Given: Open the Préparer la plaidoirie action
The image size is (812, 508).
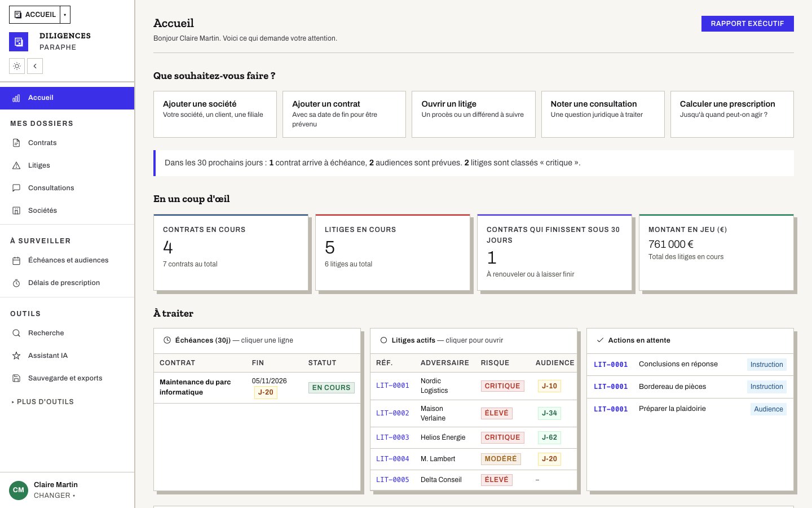Looking at the screenshot, I should (x=690, y=409).
